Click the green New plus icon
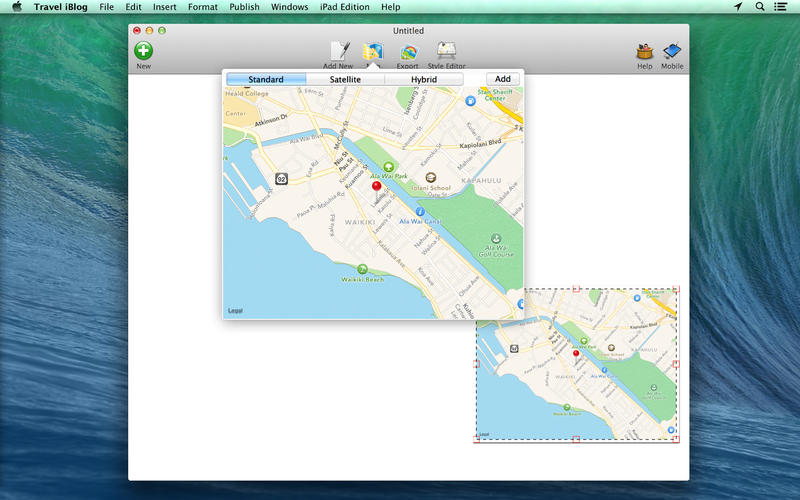Viewport: 800px width, 500px height. coord(143,51)
